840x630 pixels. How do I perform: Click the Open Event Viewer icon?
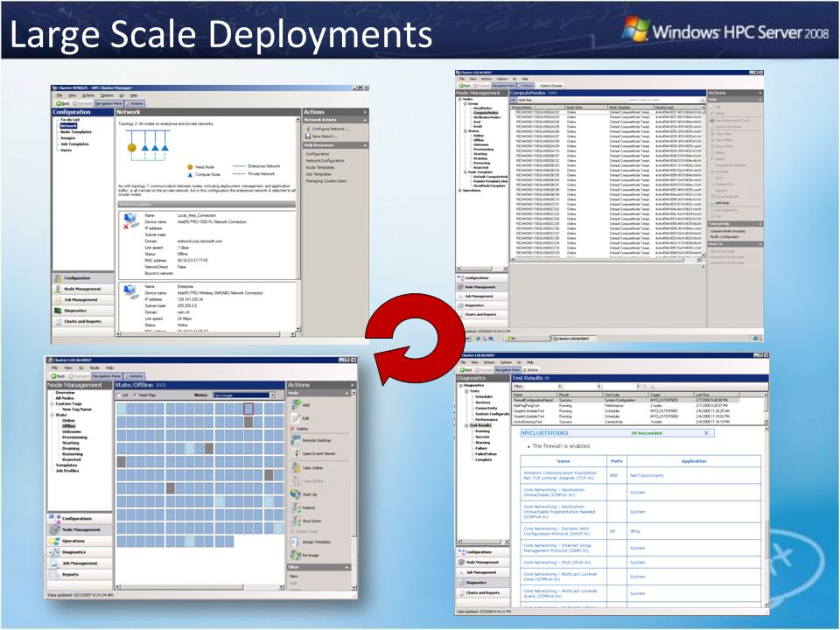[x=295, y=453]
